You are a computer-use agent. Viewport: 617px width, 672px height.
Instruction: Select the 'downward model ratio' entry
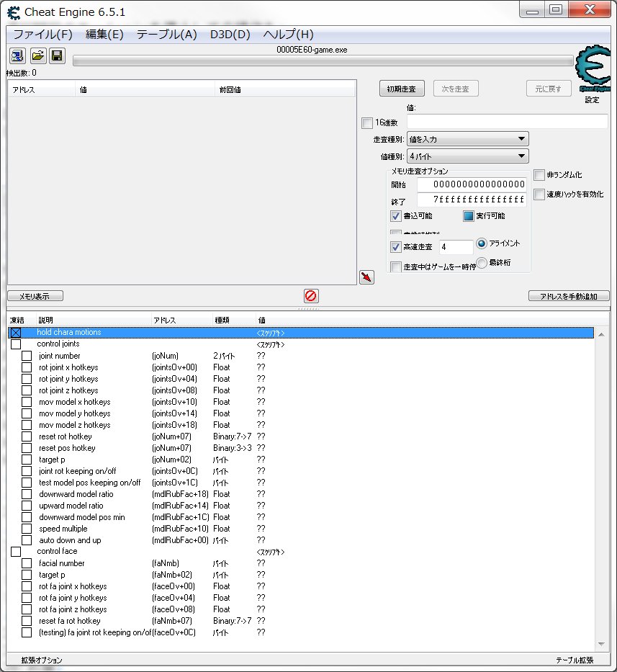(300, 494)
